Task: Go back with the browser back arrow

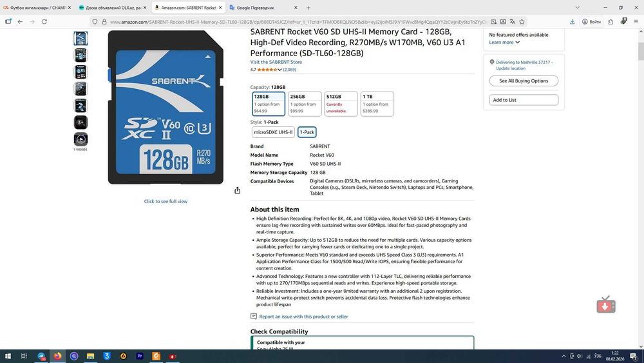Action: 20,21
